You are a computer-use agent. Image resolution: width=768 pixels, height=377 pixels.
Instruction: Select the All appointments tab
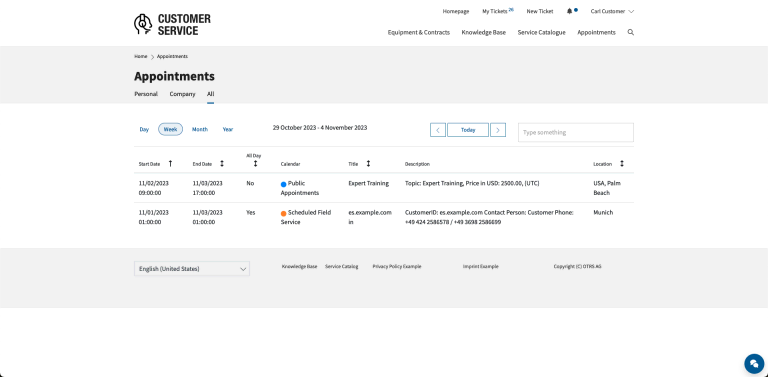coord(211,94)
